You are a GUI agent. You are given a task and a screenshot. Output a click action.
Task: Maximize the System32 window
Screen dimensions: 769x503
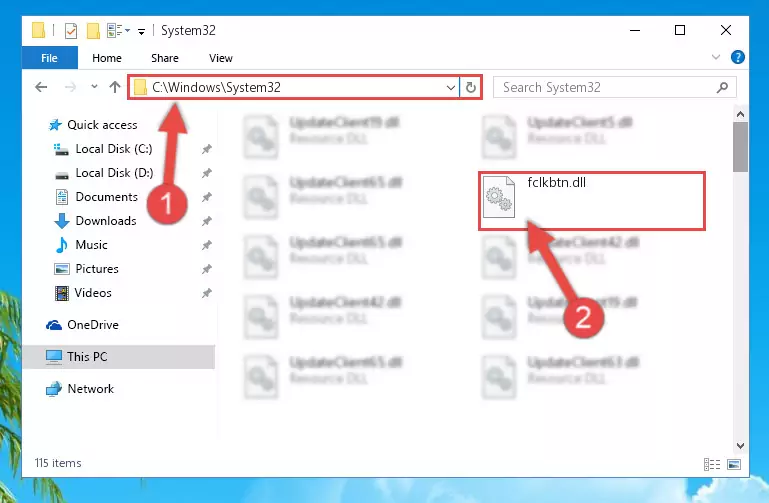pos(680,30)
